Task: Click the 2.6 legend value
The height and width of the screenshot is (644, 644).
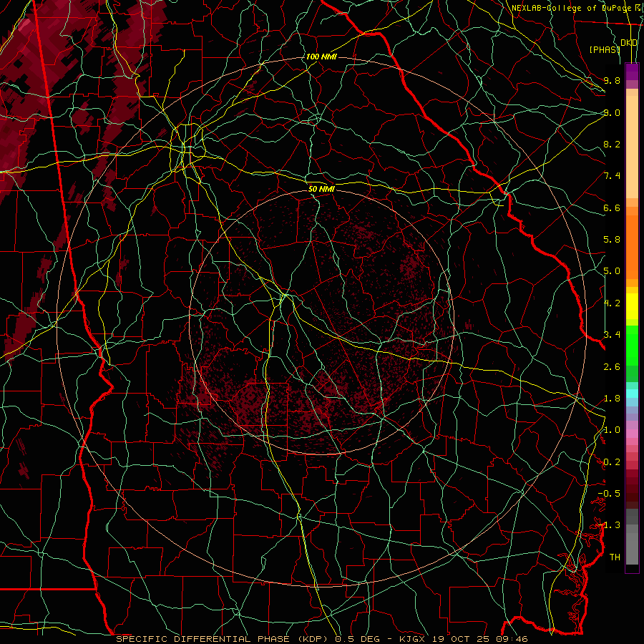Action: (x=612, y=367)
